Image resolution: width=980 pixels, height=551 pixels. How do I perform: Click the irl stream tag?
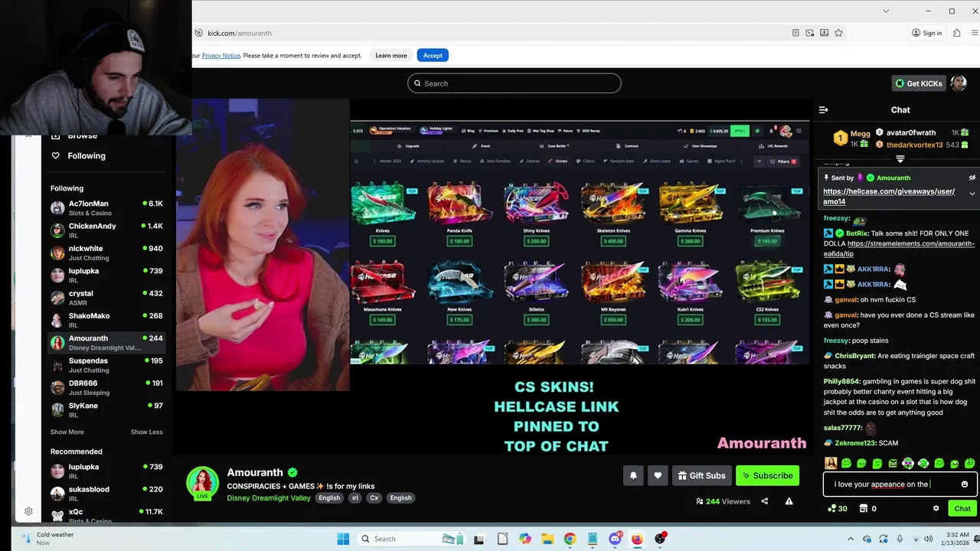coord(354,497)
